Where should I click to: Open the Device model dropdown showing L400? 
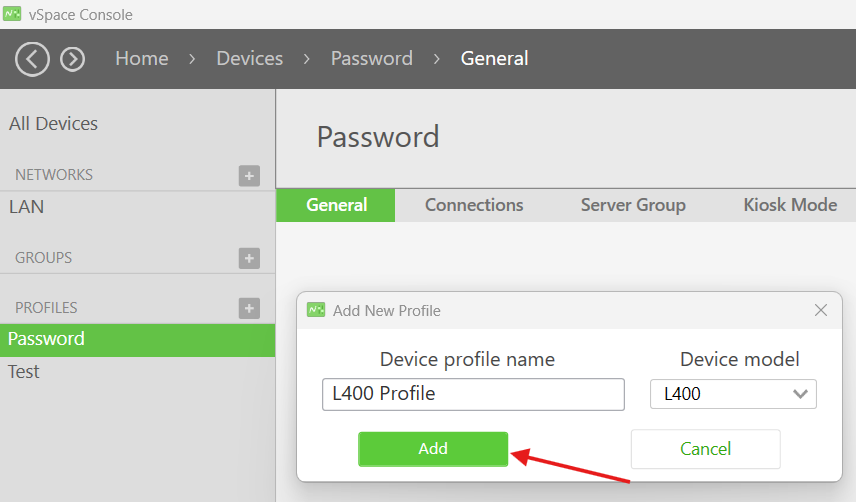click(x=733, y=394)
